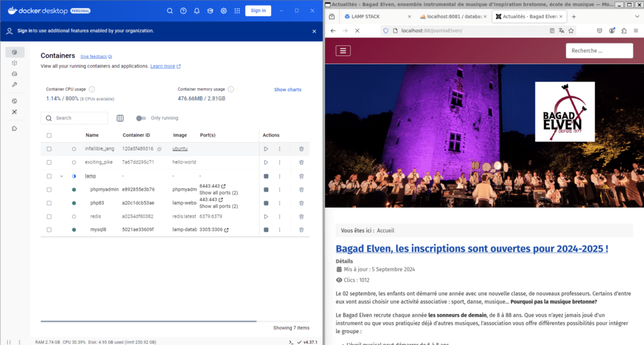Toggle the Only running switch
The image size is (644, 345).
(141, 118)
